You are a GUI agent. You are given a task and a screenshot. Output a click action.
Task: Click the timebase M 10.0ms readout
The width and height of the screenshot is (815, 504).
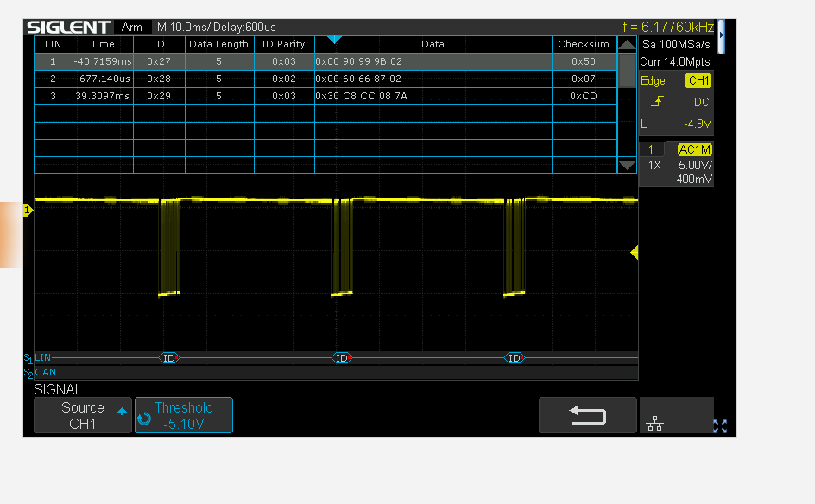click(182, 27)
